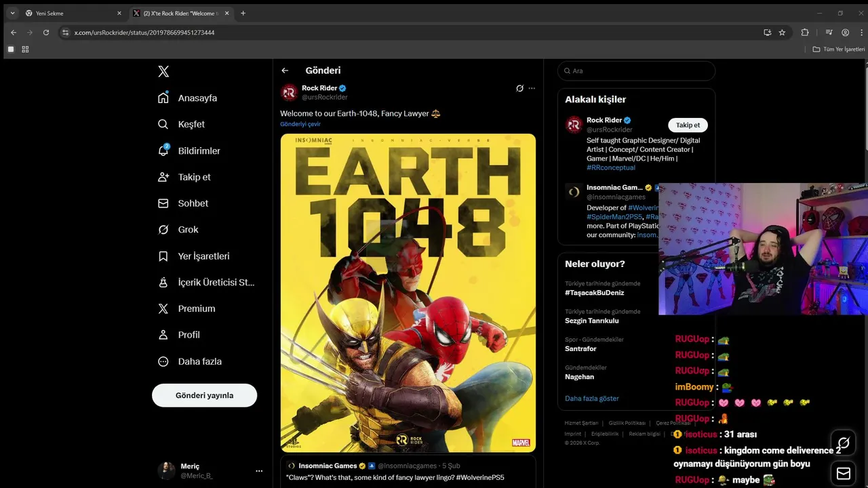Open Bildirimler notifications
Screen dimensions: 868x488
(x=189, y=150)
